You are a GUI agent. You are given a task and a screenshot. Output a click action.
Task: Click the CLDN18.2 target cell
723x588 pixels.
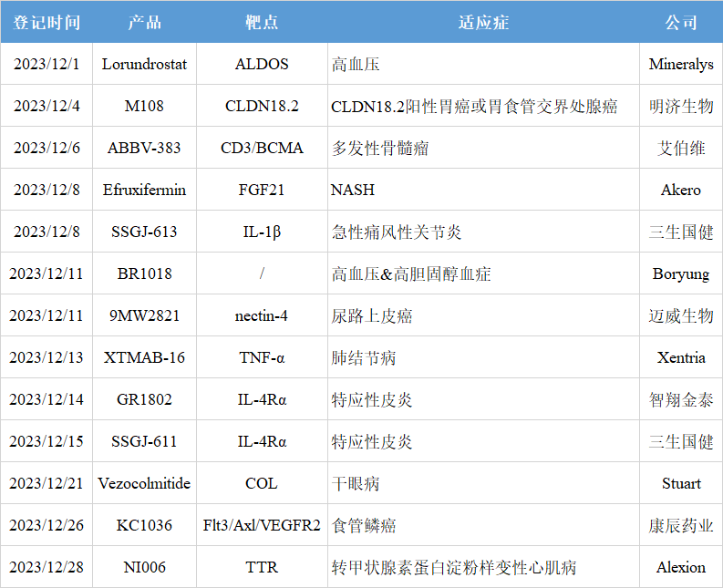click(x=262, y=106)
